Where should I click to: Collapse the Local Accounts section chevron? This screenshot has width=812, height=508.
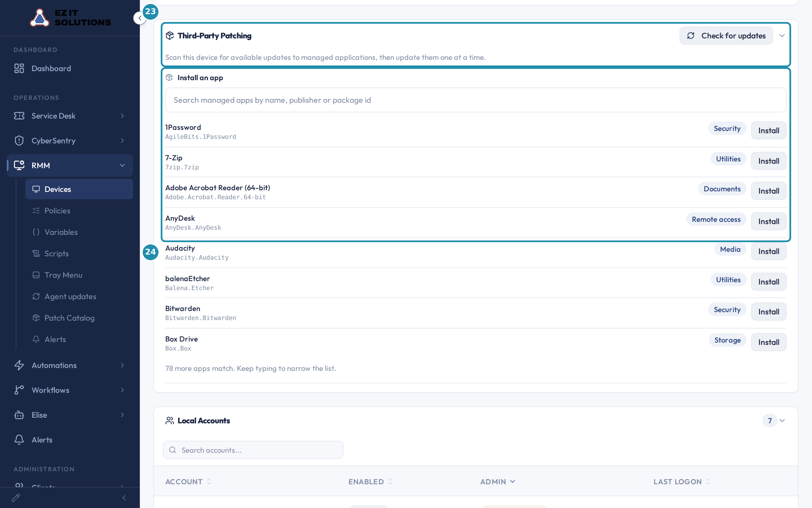pyautogui.click(x=782, y=421)
